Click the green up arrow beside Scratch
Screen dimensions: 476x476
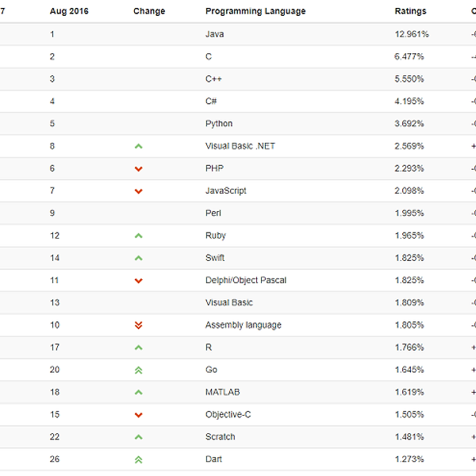[x=138, y=436]
